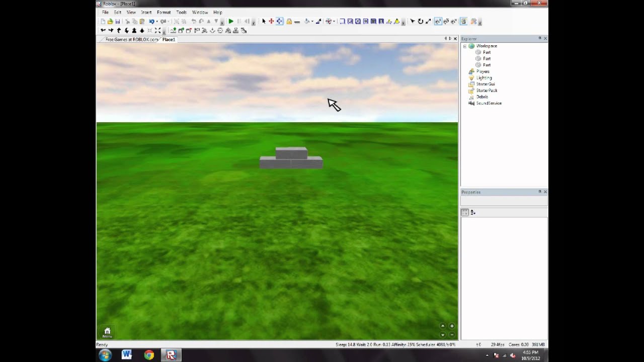Image resolution: width=644 pixels, height=362 pixels.
Task: Click the Material tool icon
Action: pyautogui.click(x=328, y=22)
